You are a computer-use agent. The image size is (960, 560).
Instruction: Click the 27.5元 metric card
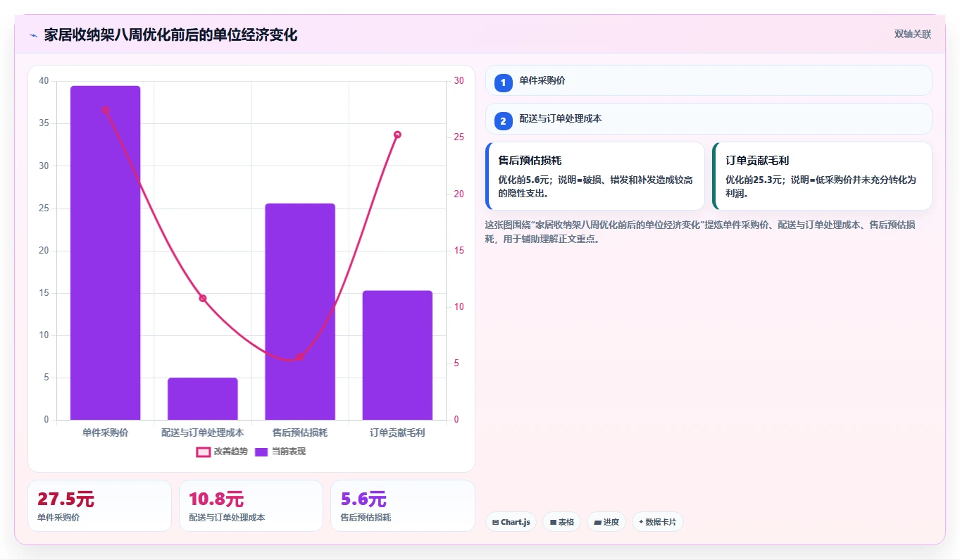[99, 506]
